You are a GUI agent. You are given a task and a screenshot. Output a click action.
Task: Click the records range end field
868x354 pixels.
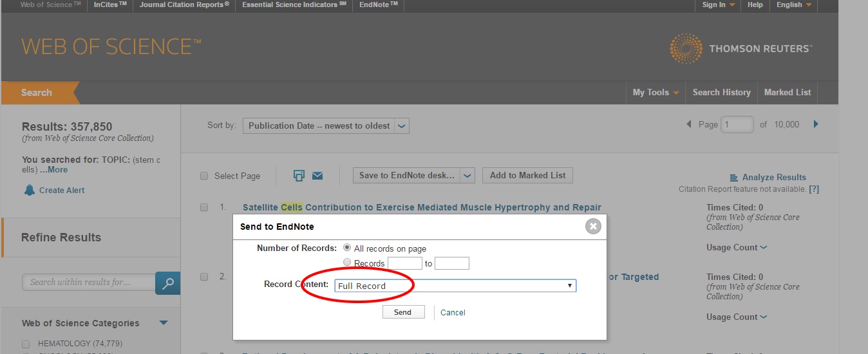point(452,263)
